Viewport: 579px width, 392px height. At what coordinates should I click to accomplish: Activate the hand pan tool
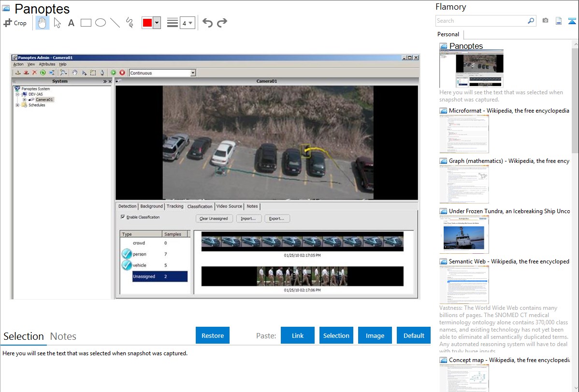click(42, 23)
